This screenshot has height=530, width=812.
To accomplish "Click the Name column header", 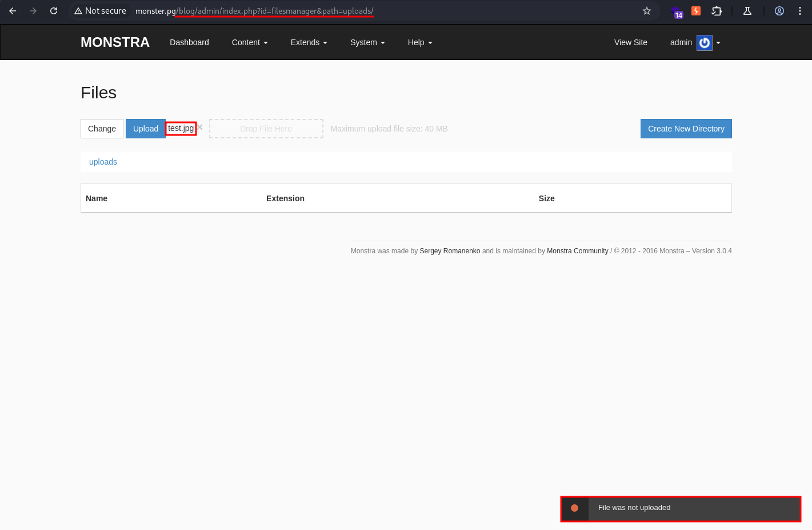I will pos(97,198).
